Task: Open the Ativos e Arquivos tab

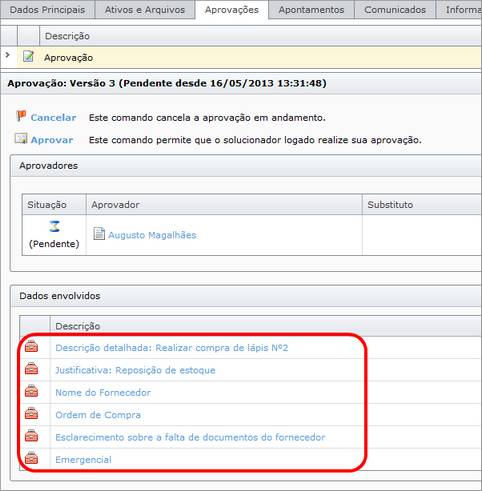Action: [145, 10]
